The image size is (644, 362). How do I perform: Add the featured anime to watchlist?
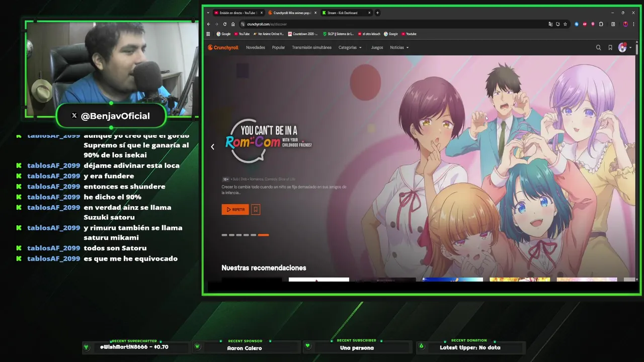pos(256,210)
